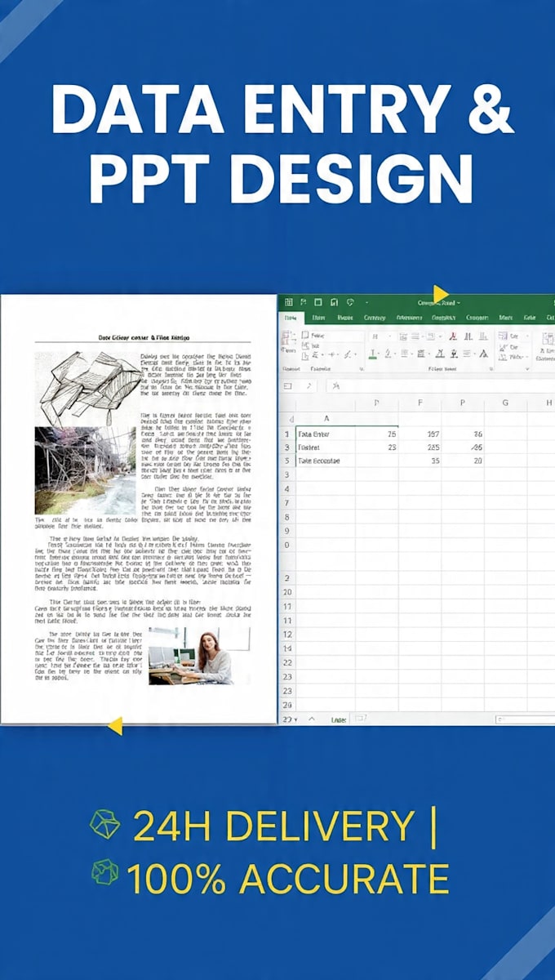This screenshot has width=555, height=980.
Task: Select row header 4
Action: 286,488
